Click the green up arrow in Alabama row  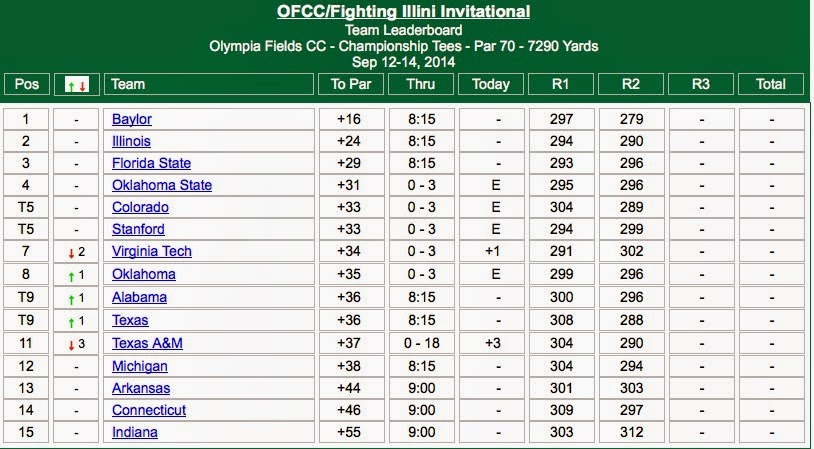pyautogui.click(x=72, y=300)
